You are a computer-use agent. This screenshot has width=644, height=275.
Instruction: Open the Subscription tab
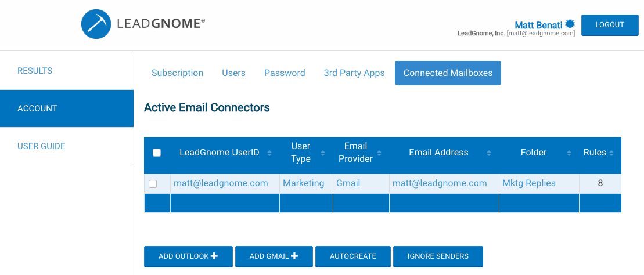(178, 73)
